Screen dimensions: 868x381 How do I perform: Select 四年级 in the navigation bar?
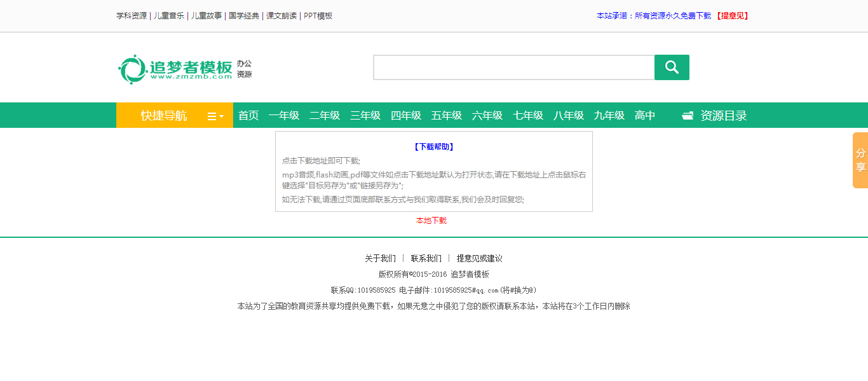point(406,116)
